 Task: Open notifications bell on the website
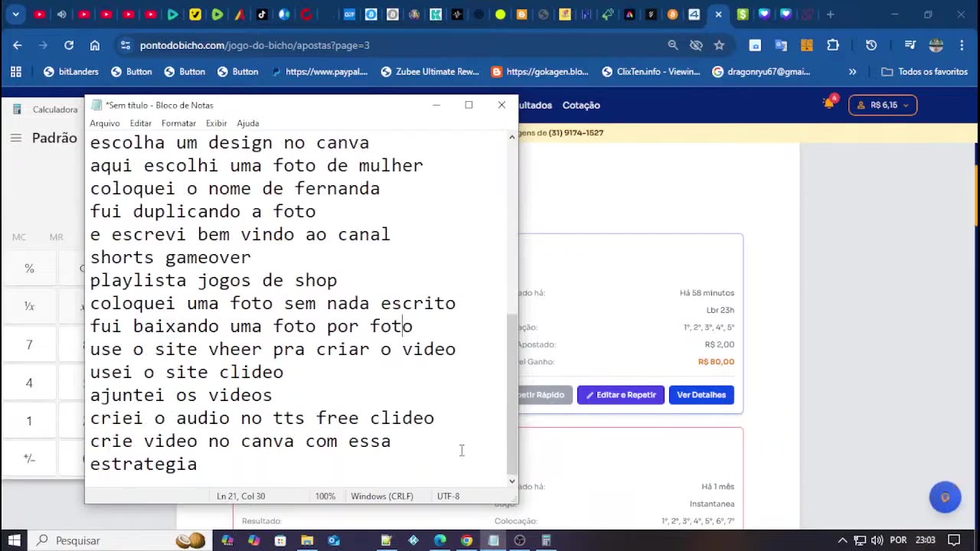[x=828, y=103]
